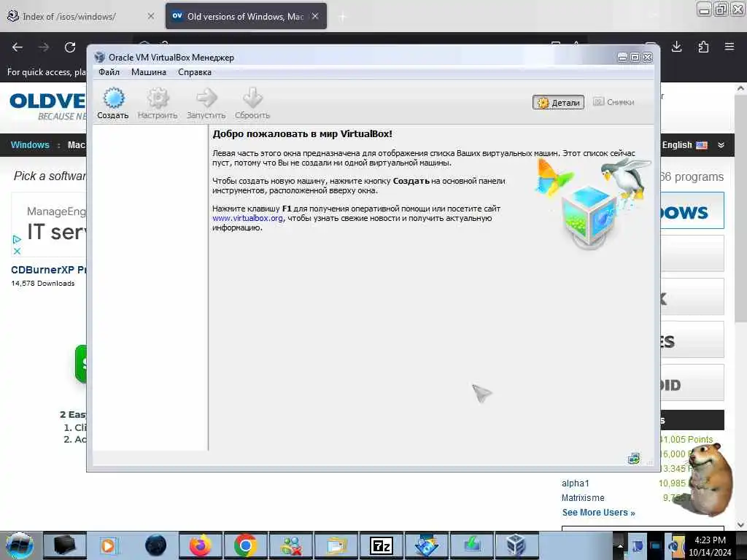The height and width of the screenshot is (560, 747).
Task: Open the Файл menu in VirtualBox
Action: [109, 72]
